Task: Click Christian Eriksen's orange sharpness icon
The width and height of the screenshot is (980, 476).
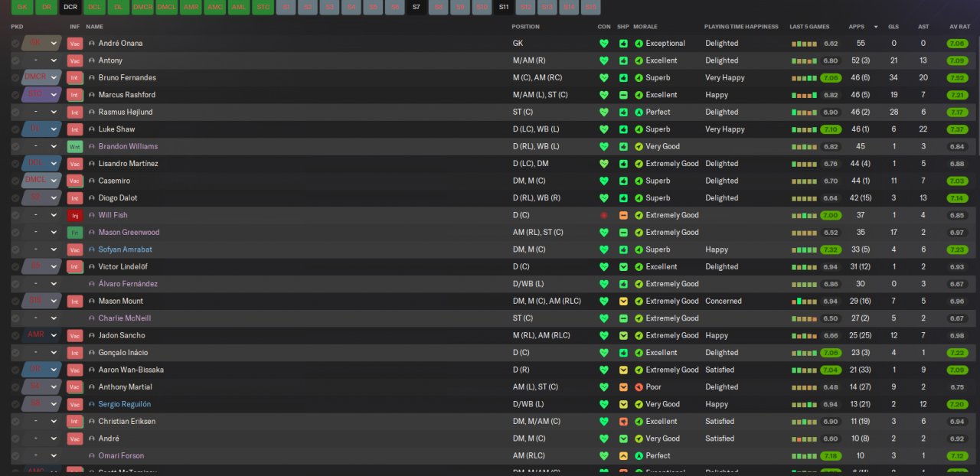Action: click(x=623, y=422)
